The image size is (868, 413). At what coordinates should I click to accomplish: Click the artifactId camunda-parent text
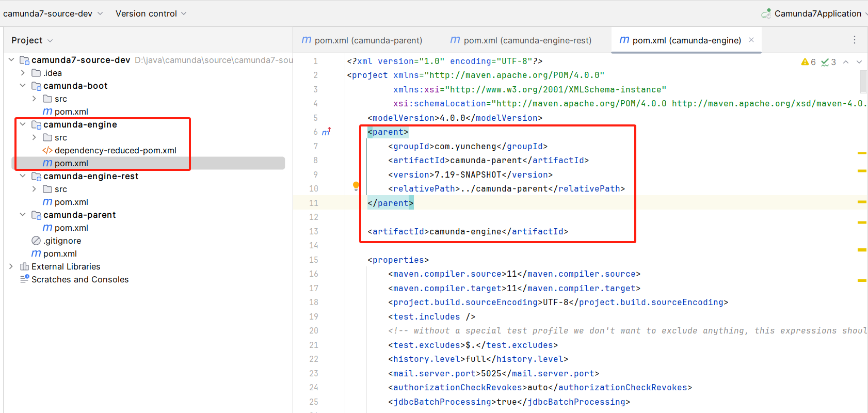(488, 161)
